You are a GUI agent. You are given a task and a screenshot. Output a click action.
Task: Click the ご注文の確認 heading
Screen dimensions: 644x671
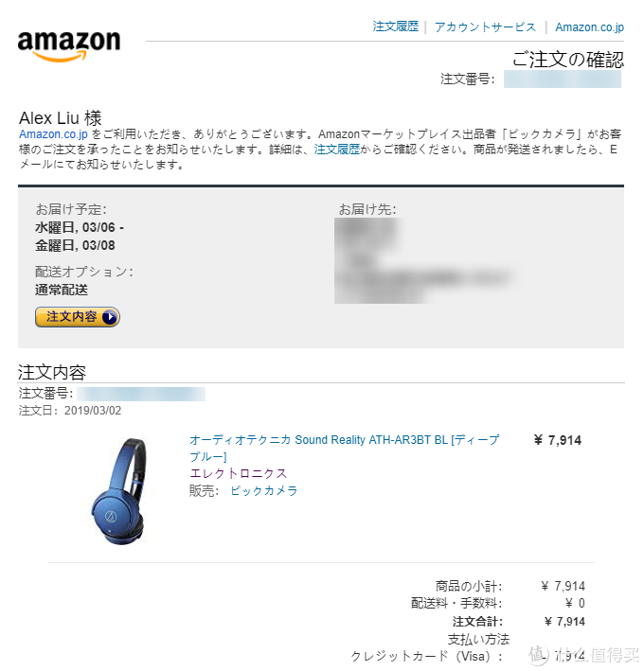click(568, 59)
